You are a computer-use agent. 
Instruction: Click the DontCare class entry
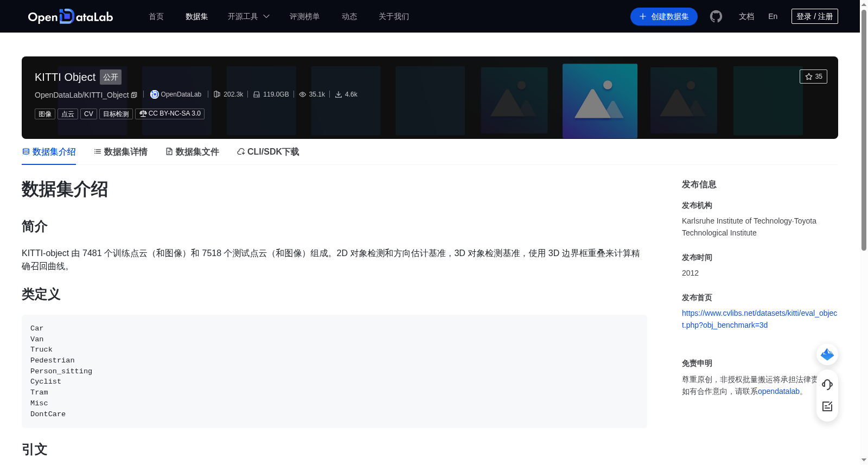pyautogui.click(x=48, y=414)
